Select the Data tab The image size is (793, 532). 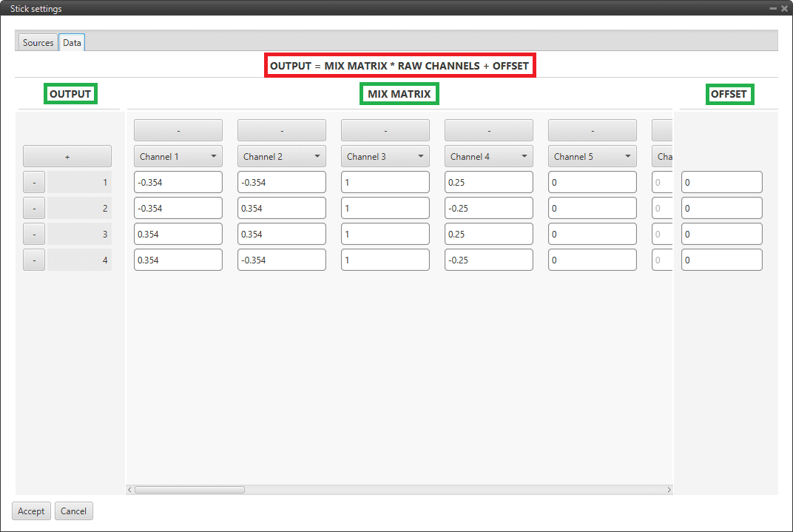(x=72, y=43)
